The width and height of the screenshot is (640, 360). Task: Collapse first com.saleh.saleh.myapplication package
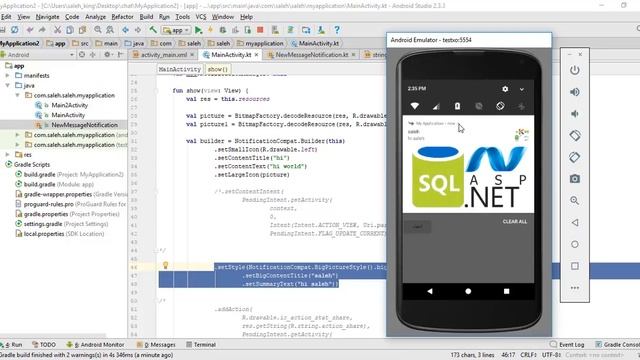click(17, 95)
